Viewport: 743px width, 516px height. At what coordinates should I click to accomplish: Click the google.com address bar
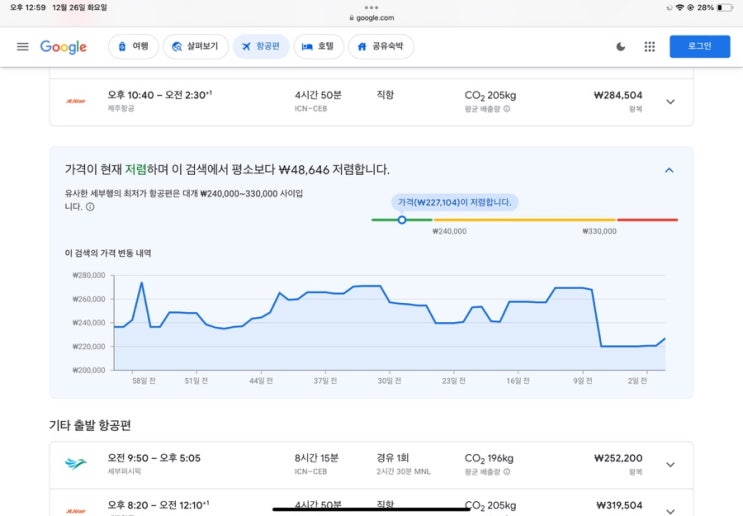click(372, 18)
